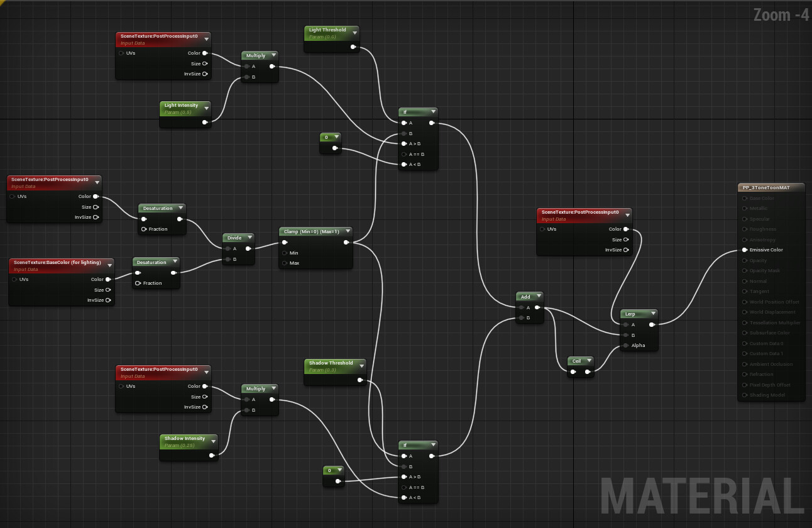Click the A == B pin on the lower If node
Screen dimensions: 812x528
[403, 487]
